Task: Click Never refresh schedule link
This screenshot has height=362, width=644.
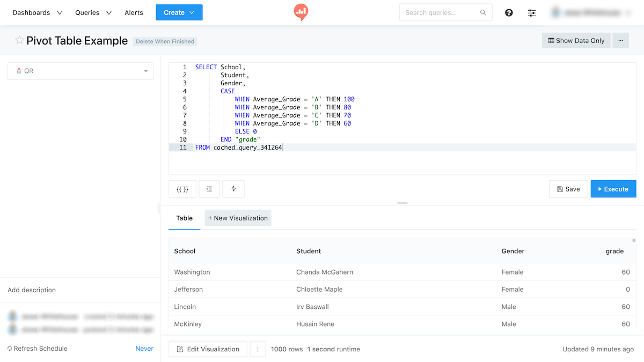Action: click(x=144, y=349)
